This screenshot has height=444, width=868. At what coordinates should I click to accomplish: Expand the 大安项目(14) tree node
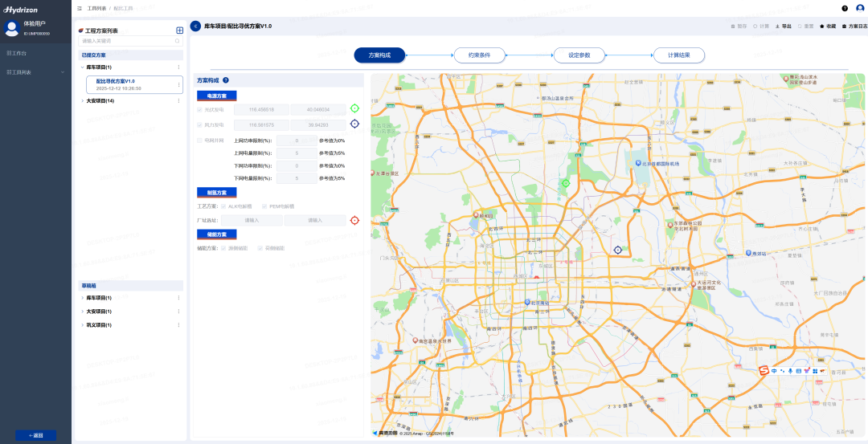point(82,101)
